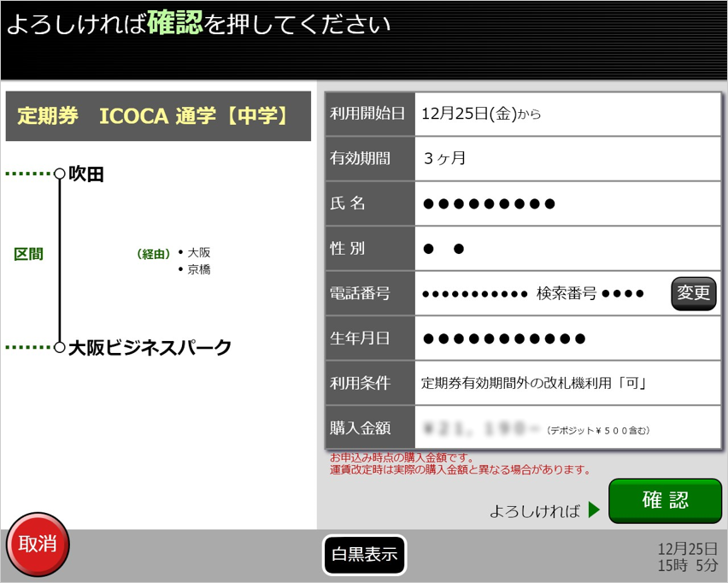Click the masked 電話番号 phone digits
Image resolution: width=728 pixels, height=583 pixels.
(474, 294)
